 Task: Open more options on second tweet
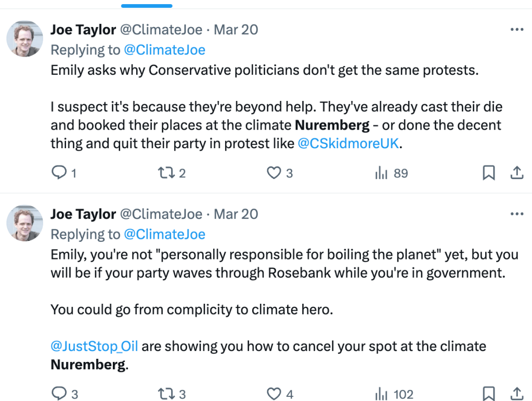[x=517, y=214]
